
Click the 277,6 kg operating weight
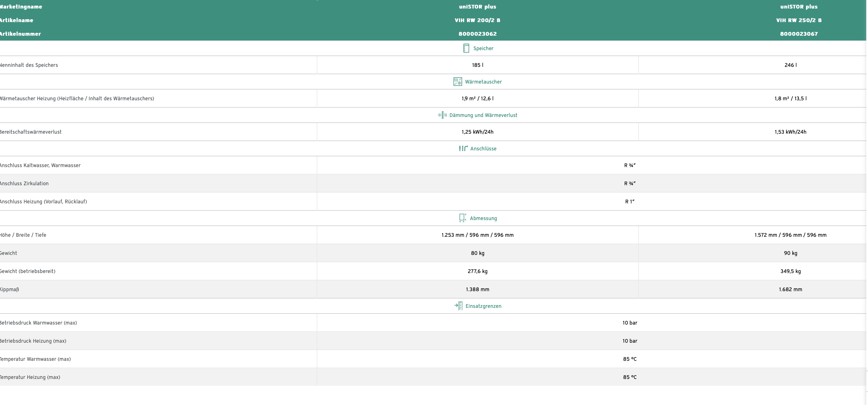tap(477, 271)
